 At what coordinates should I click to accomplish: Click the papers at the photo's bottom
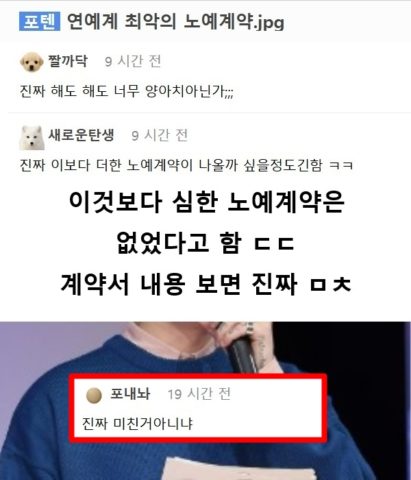click(239, 470)
